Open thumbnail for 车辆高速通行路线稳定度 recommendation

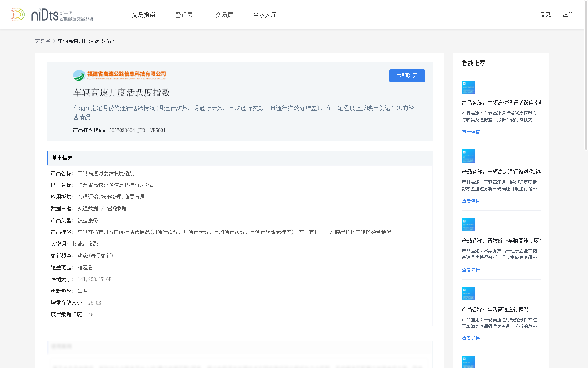469,156
